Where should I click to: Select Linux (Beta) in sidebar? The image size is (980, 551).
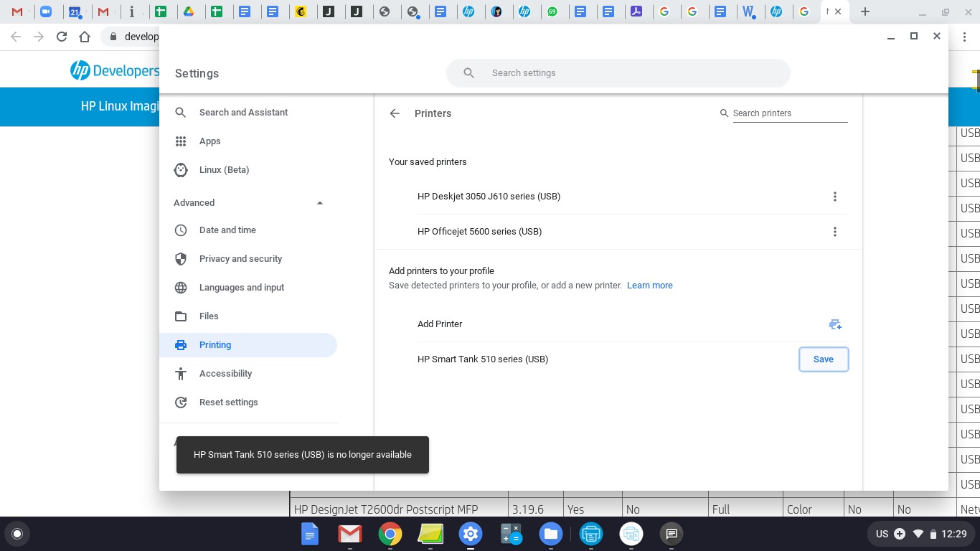(224, 170)
